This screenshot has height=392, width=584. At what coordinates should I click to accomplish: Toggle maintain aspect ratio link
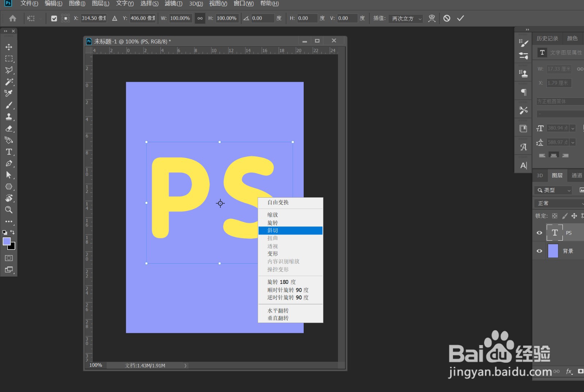[x=200, y=18]
